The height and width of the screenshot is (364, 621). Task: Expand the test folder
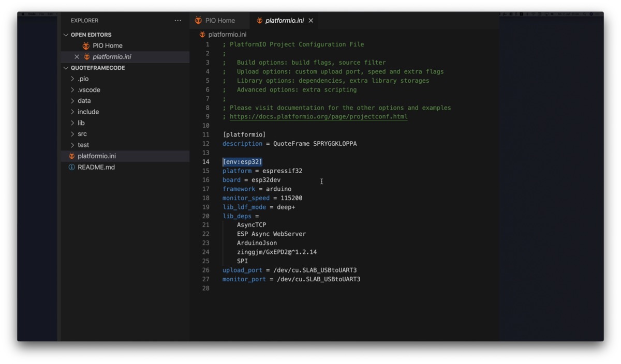[x=72, y=145]
